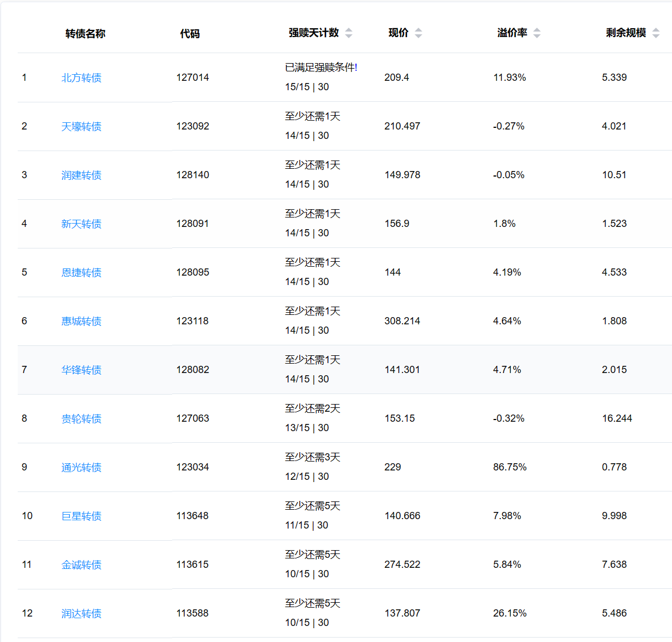Sort by 强赎天计数 column sort icon
The height and width of the screenshot is (642, 672).
(349, 33)
